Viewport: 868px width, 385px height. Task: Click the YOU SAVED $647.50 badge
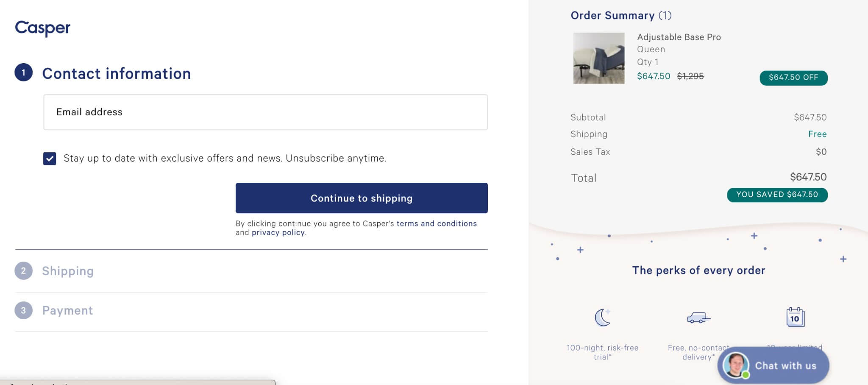[x=777, y=195]
